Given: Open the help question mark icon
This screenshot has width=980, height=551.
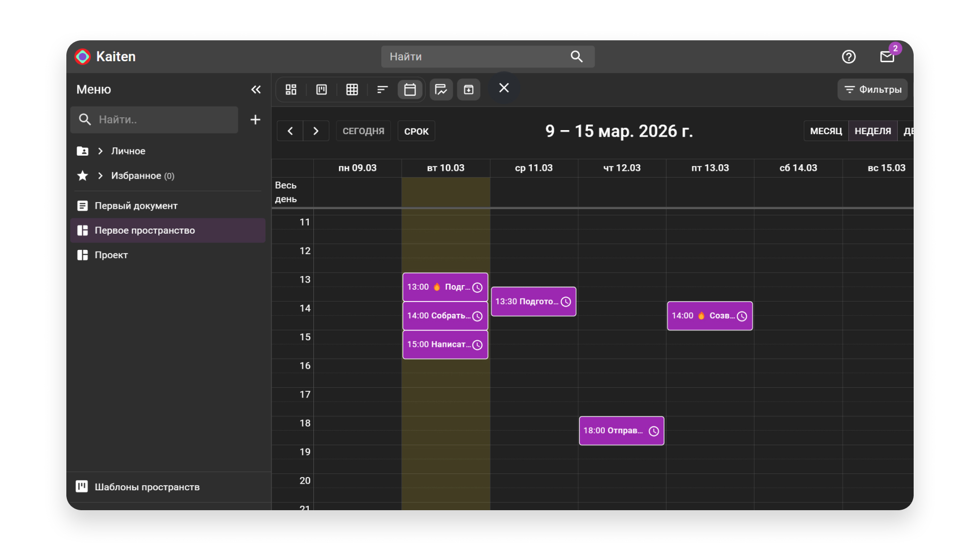Looking at the screenshot, I should [x=849, y=57].
